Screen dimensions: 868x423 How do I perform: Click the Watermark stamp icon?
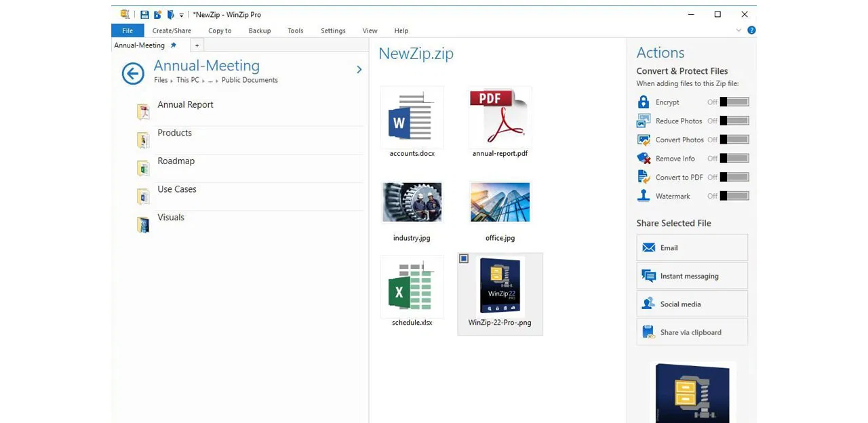(644, 196)
